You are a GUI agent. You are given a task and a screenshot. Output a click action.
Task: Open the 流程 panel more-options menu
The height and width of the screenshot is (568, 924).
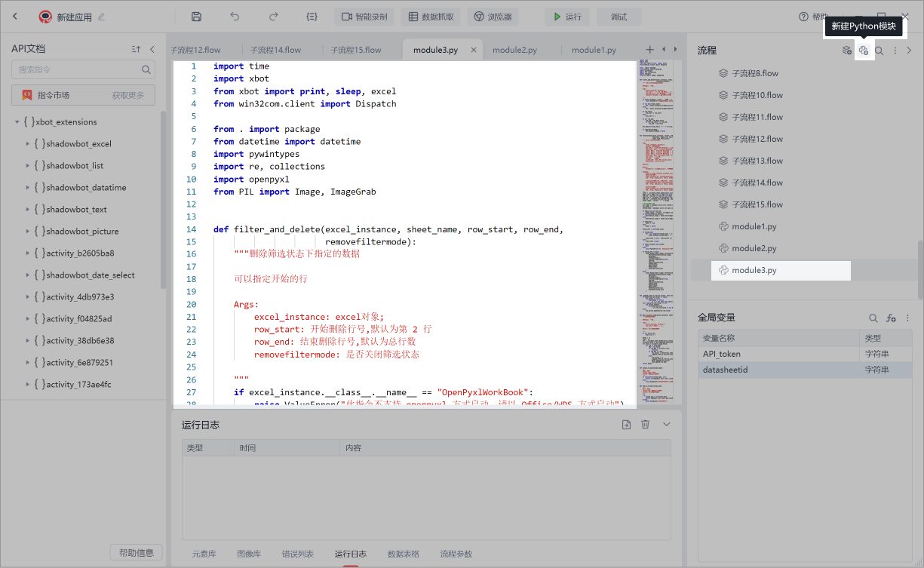pos(895,51)
